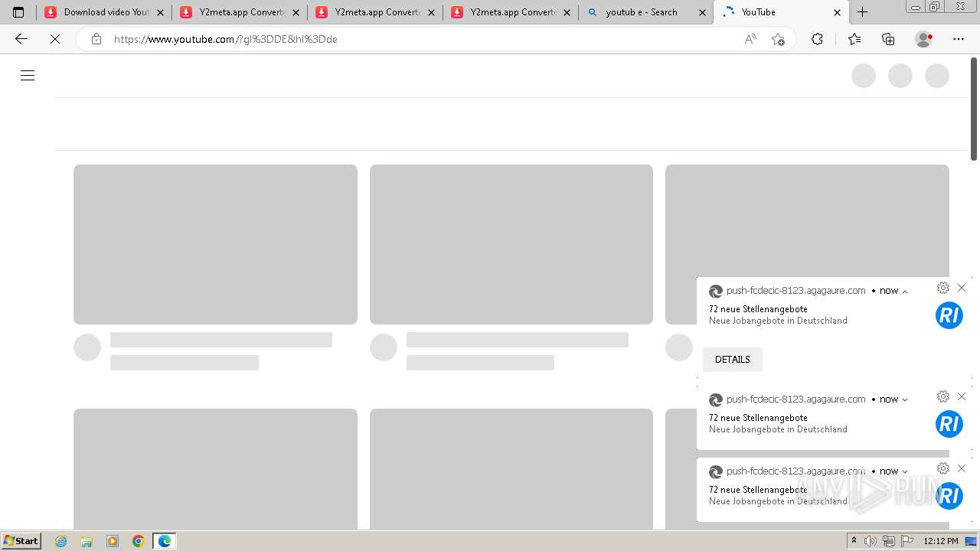Dismiss the middle push notification
The width and height of the screenshot is (980, 551).
(962, 396)
